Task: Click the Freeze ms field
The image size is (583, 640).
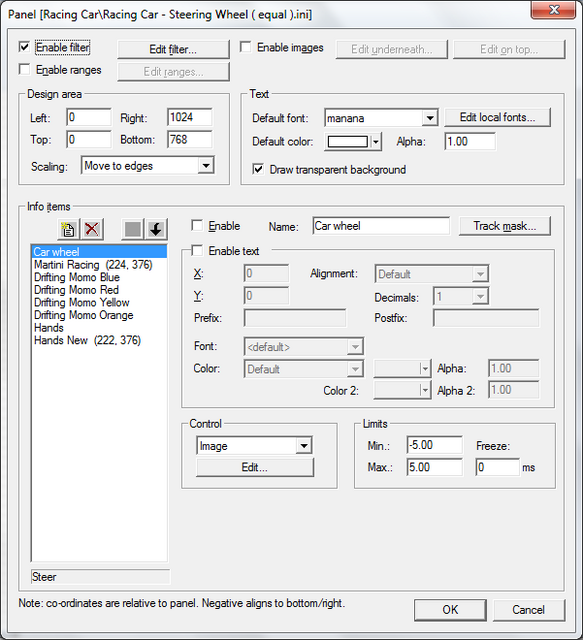Action: tap(497, 467)
